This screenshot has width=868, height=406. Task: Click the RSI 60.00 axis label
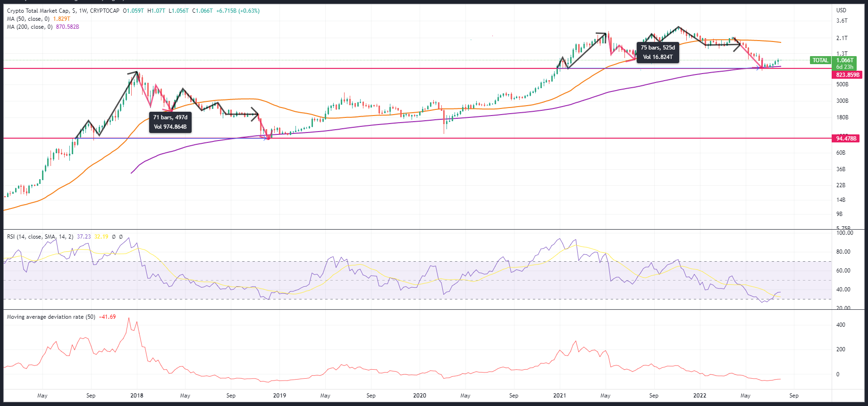[x=843, y=271]
